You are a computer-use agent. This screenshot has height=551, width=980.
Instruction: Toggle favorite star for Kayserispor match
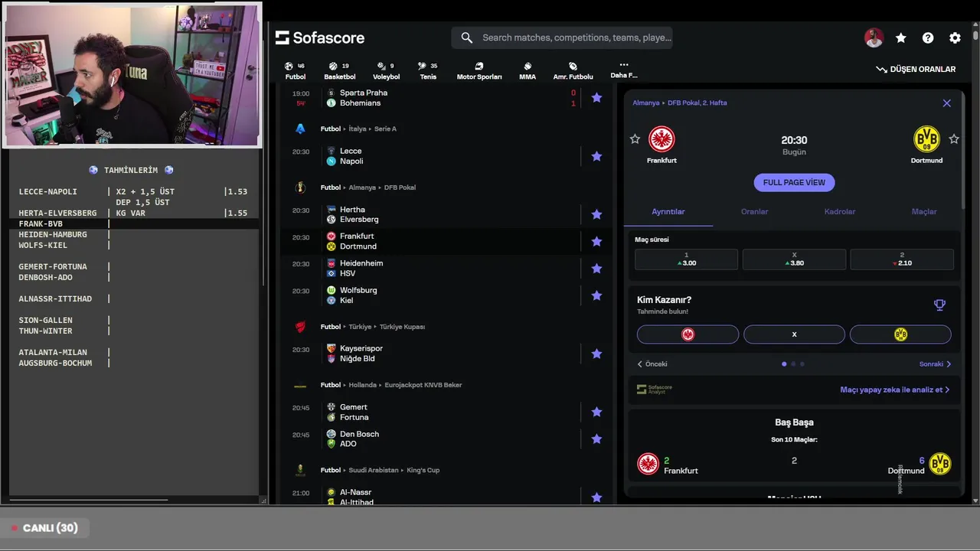pos(596,354)
